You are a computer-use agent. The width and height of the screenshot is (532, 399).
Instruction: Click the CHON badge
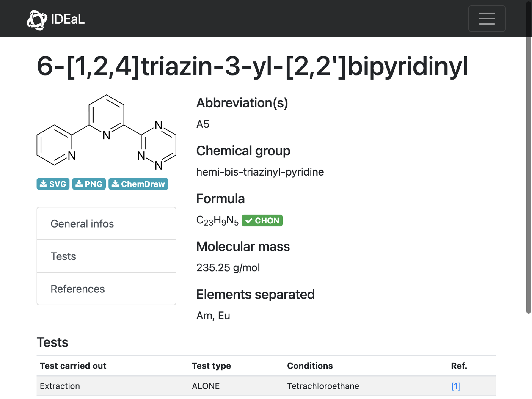click(x=262, y=221)
